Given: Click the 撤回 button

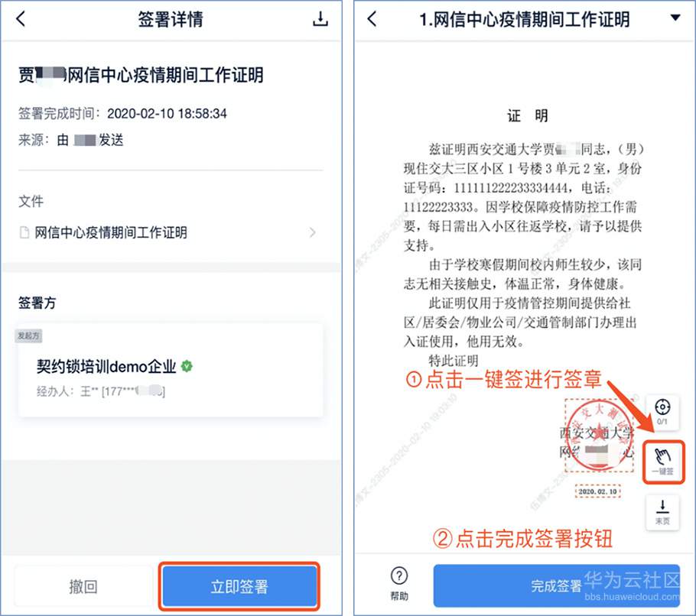Looking at the screenshot, I should pos(83,586).
